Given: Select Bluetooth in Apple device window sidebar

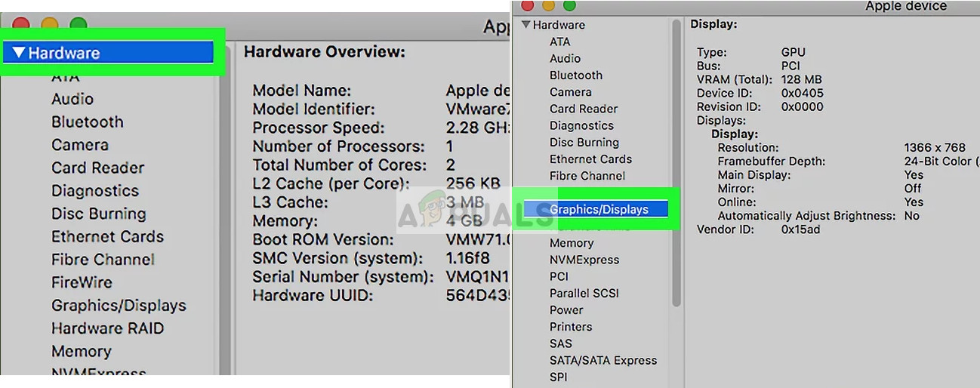Looking at the screenshot, I should click(576, 75).
